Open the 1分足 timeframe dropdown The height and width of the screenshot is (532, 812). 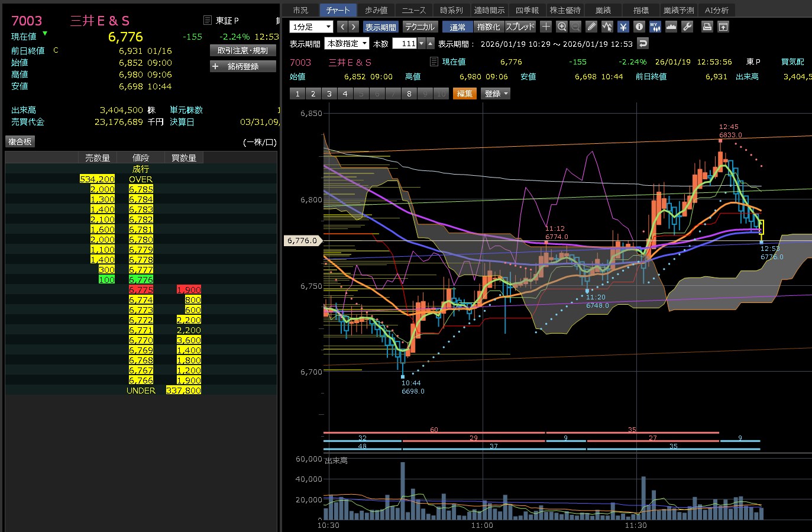312,27
